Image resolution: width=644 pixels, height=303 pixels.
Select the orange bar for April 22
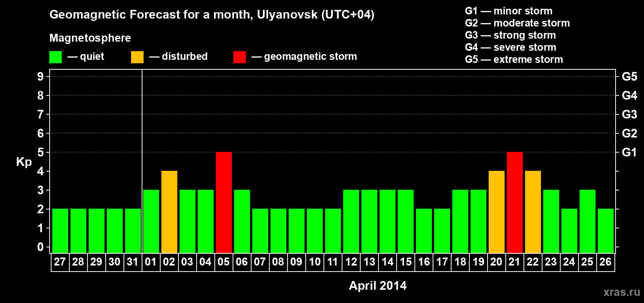point(533,212)
